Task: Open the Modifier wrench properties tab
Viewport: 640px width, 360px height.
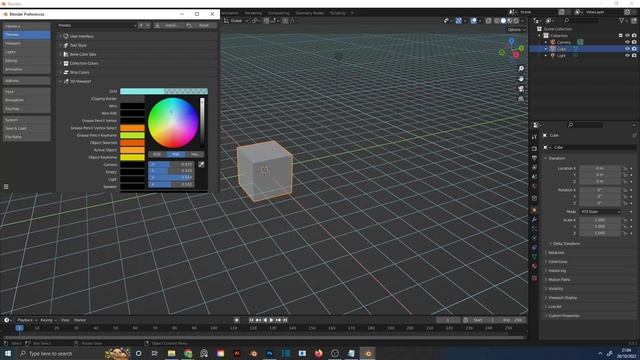Action: click(x=534, y=220)
